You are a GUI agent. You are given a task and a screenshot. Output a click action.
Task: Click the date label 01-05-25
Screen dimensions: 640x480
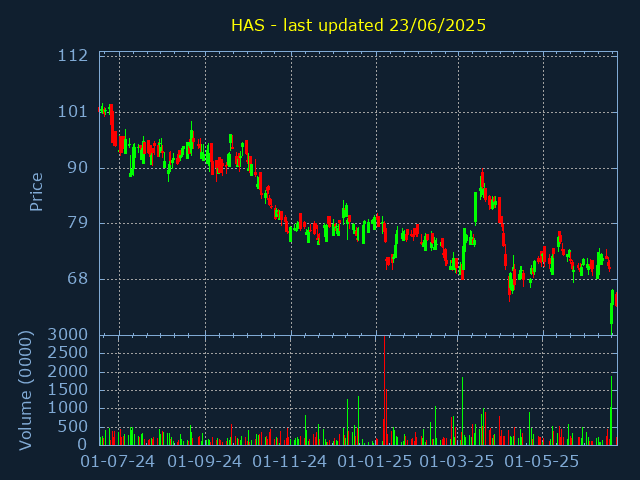click(542, 462)
